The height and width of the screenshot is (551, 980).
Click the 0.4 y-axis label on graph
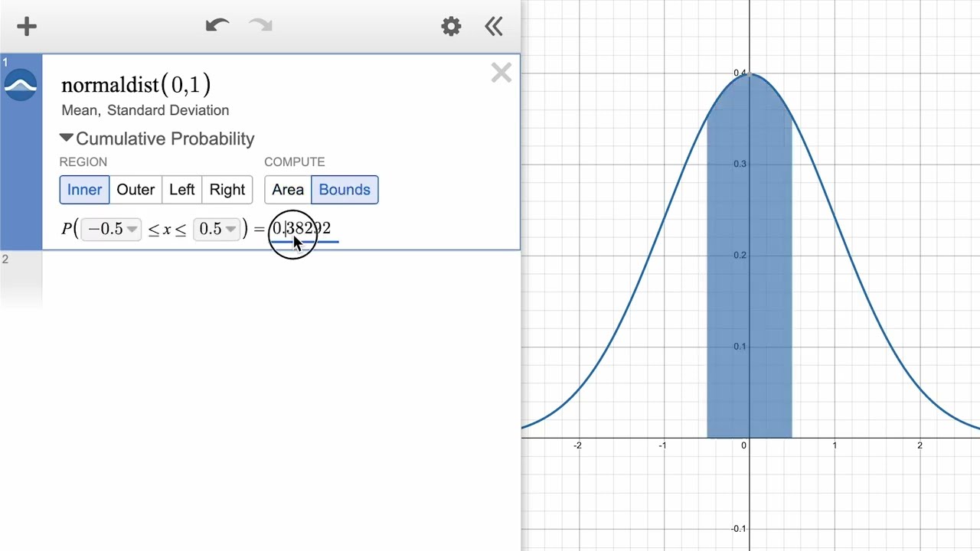pos(740,73)
